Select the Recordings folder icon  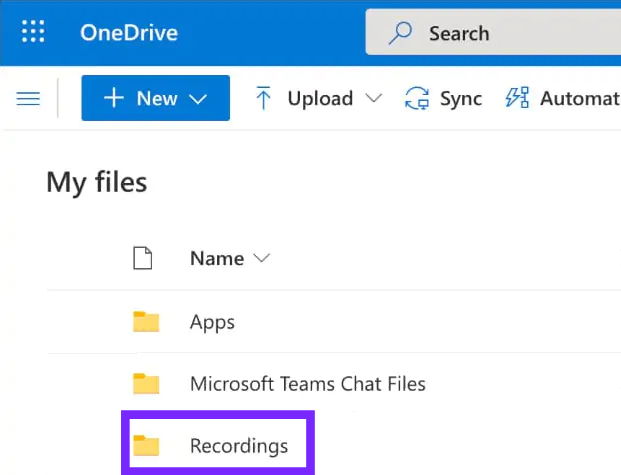pyautogui.click(x=146, y=446)
